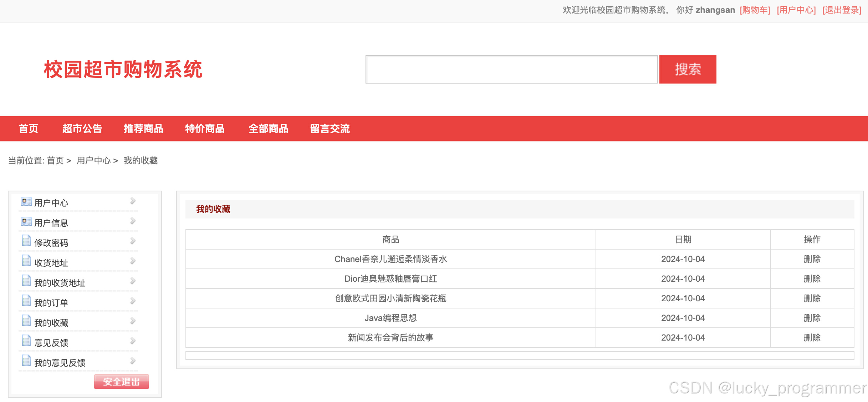The image size is (868, 402).
Task: Delete the Chanel香奈儿 perfume favorite
Action: [x=812, y=259]
